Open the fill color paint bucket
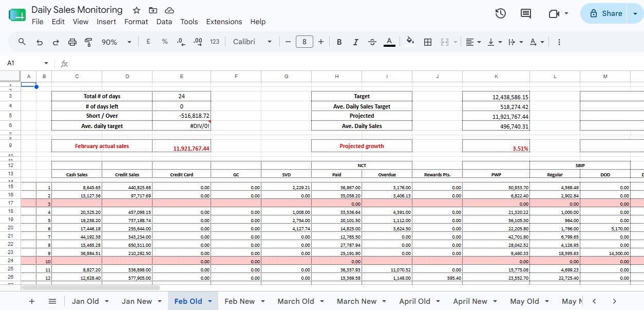644x310 pixels. [x=410, y=42]
